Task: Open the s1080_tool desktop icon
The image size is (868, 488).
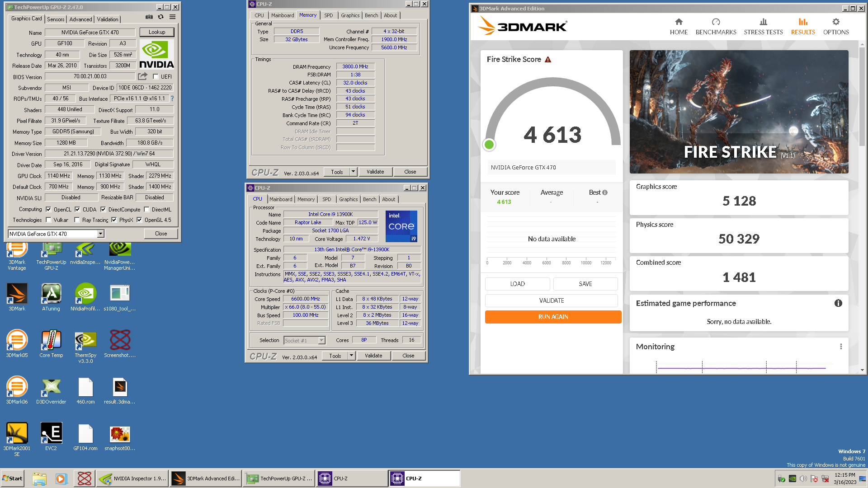Action: (120, 297)
